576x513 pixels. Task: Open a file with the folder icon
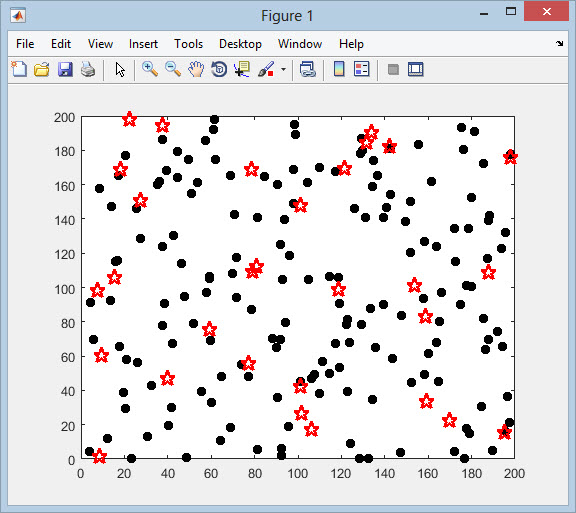pyautogui.click(x=42, y=69)
